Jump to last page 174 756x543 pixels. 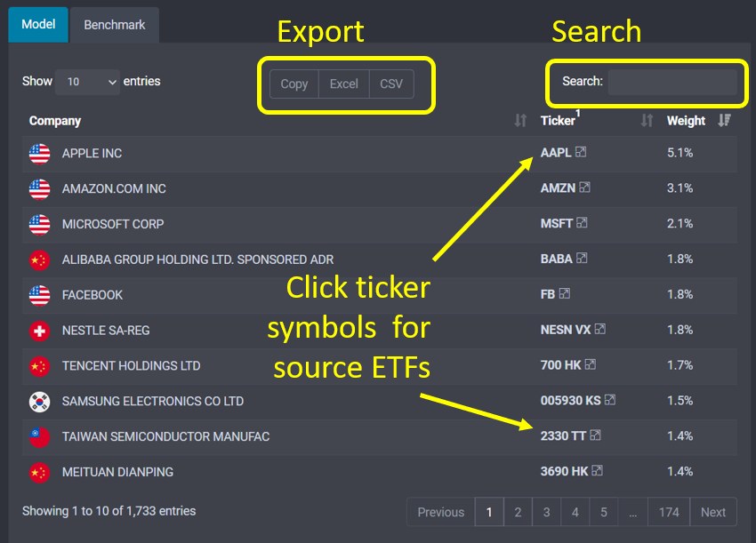pyautogui.click(x=669, y=512)
